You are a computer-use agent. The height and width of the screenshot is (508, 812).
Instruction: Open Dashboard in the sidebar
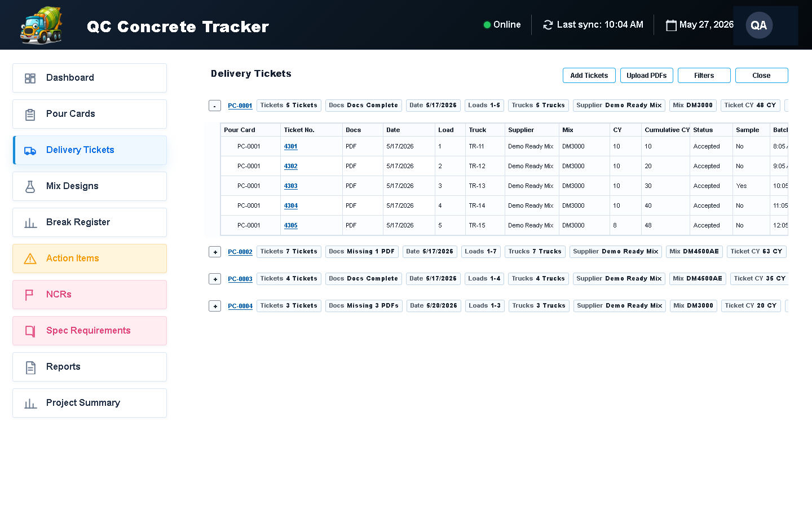click(90, 78)
